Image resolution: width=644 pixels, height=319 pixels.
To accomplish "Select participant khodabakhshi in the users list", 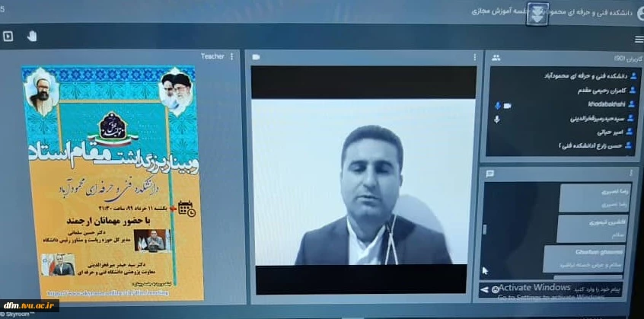I will [606, 104].
